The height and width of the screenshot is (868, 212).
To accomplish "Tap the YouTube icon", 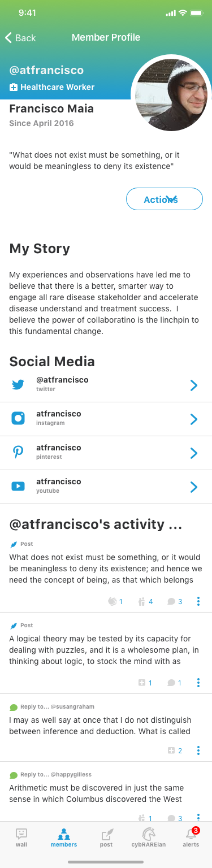I will click(x=18, y=486).
